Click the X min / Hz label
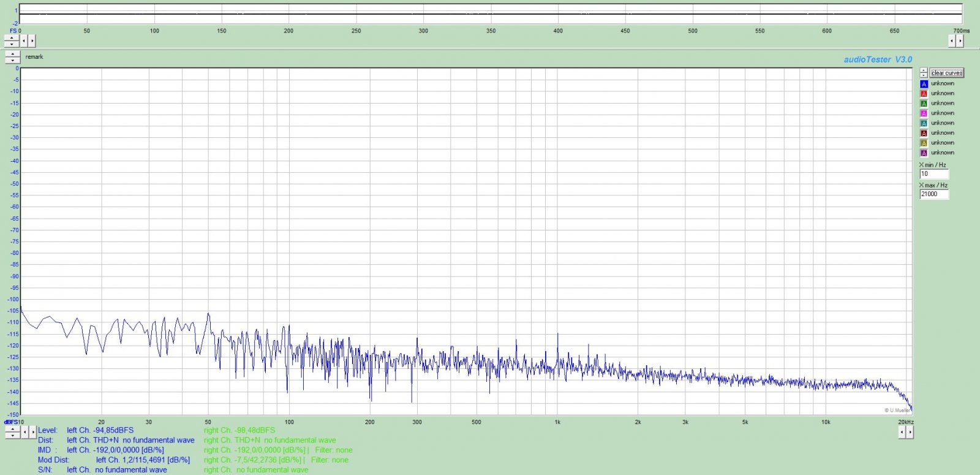The width and height of the screenshot is (980, 475). 932,165
